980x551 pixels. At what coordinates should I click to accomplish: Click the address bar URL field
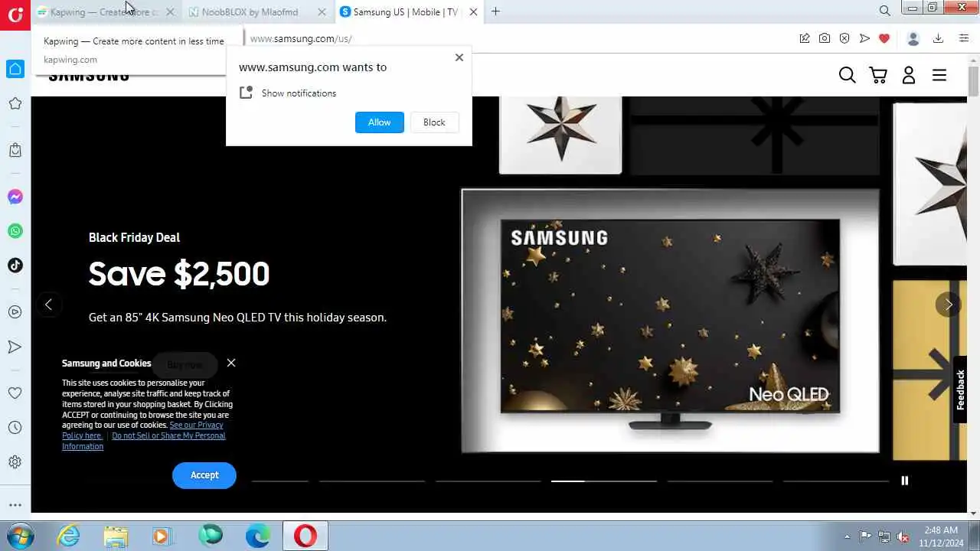click(x=521, y=38)
